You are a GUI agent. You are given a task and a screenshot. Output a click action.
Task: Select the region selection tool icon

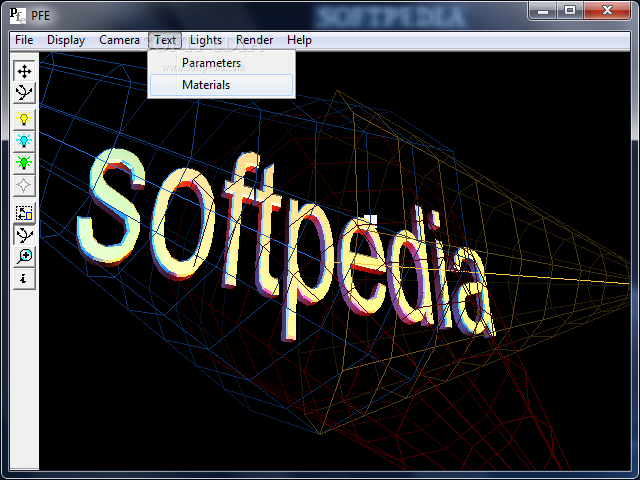coord(24,213)
